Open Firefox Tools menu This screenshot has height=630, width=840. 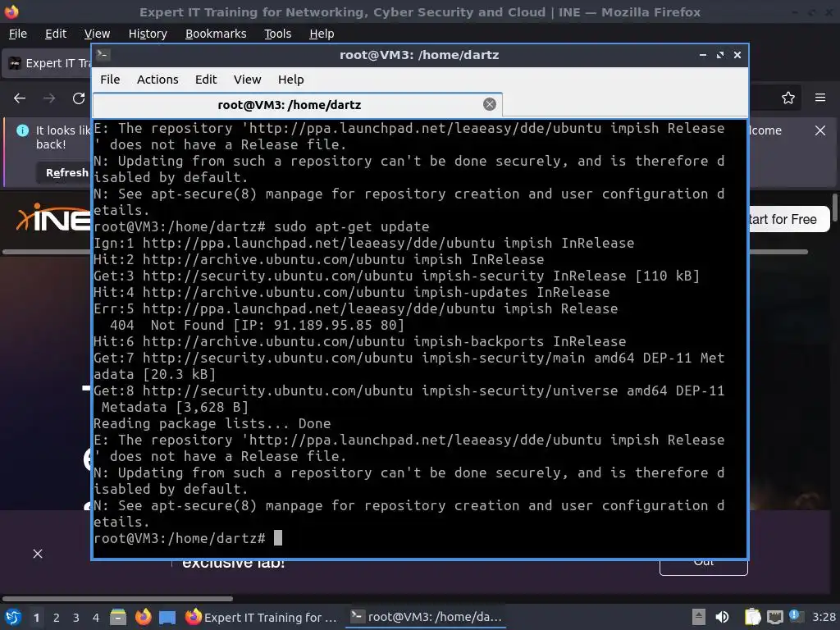coord(277,34)
